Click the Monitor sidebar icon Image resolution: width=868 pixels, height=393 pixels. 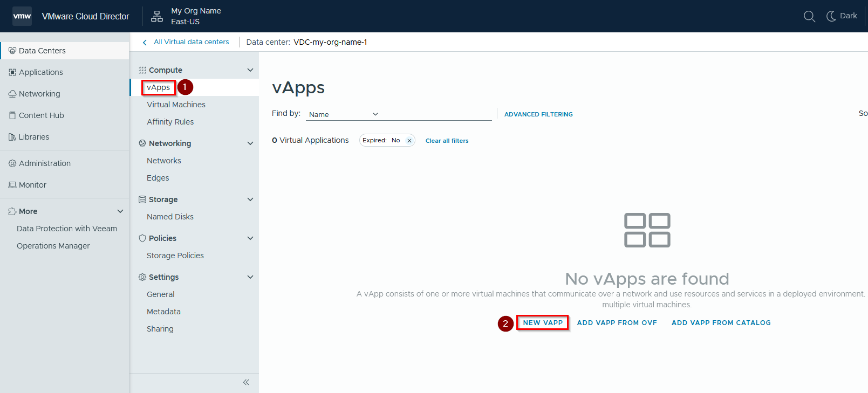coord(12,185)
